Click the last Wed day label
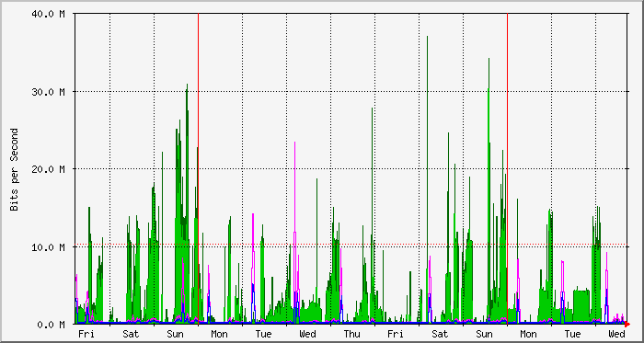Viewport: 644px width, 343px height. [616, 334]
